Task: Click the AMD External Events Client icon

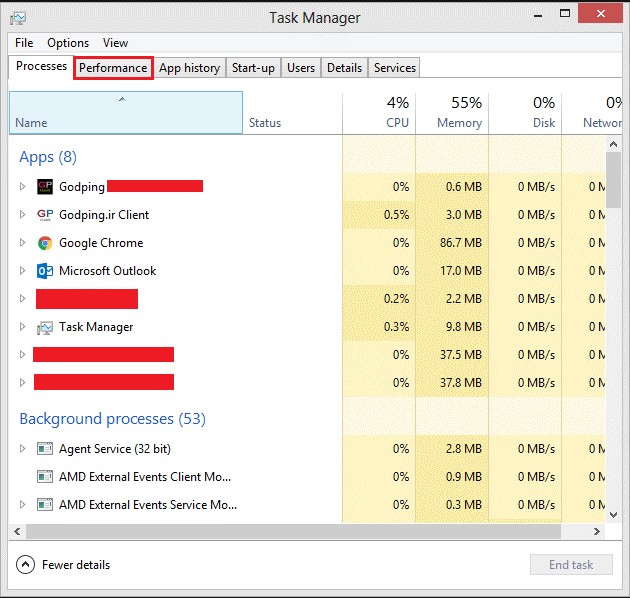Action: pos(45,477)
